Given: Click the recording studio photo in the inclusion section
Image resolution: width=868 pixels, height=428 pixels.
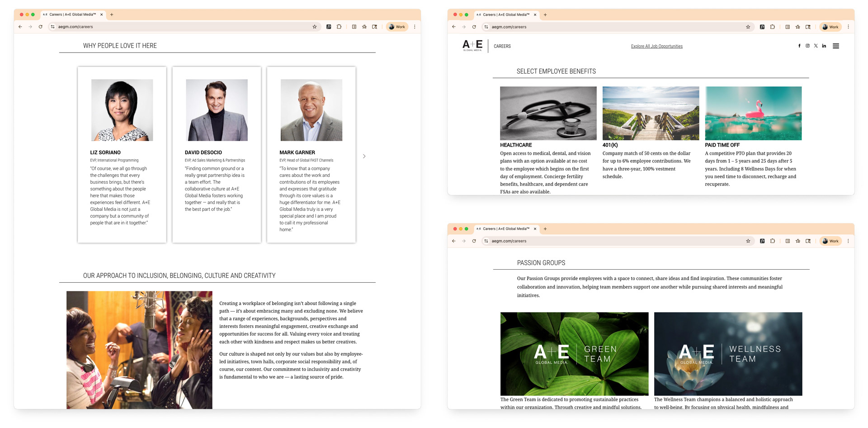Looking at the screenshot, I should 139,350.
